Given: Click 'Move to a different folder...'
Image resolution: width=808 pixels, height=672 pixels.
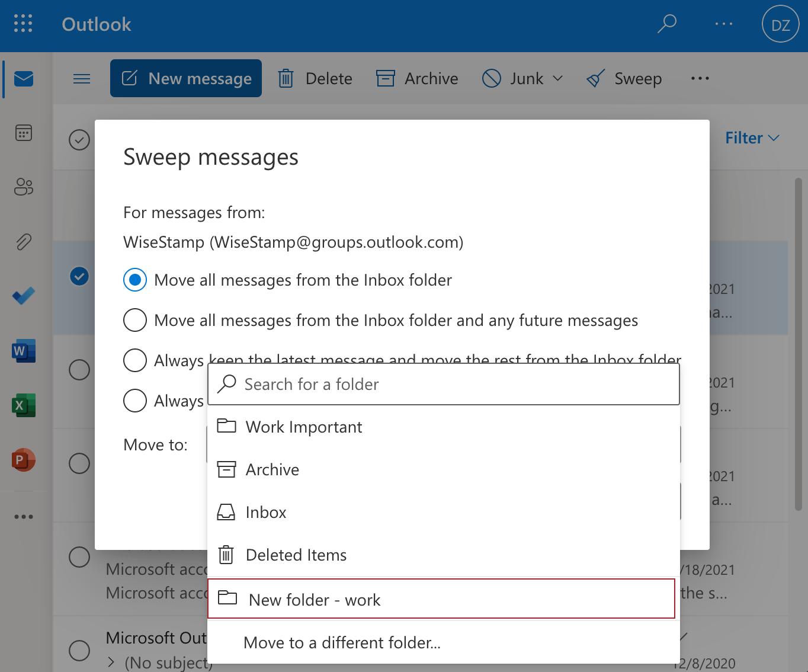Looking at the screenshot, I should click(342, 643).
